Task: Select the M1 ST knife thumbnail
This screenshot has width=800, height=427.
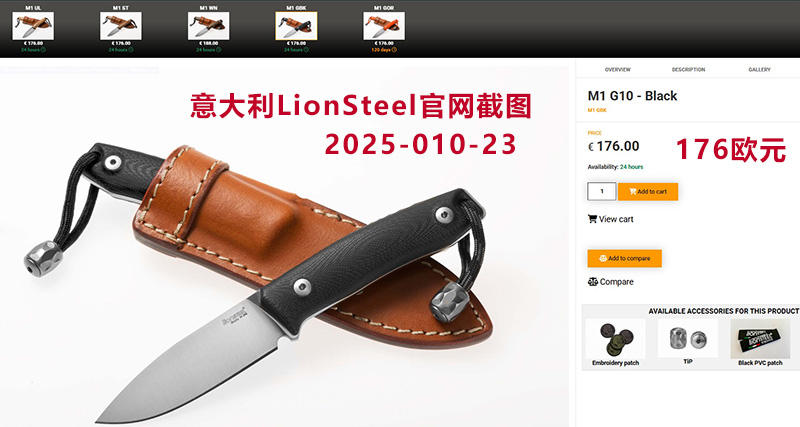Action: 121,26
